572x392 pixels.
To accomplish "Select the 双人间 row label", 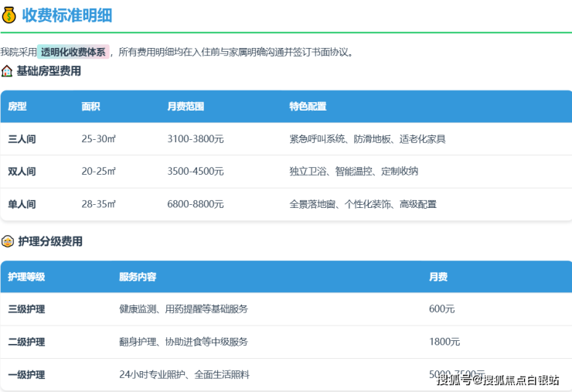I will pyautogui.click(x=22, y=172).
